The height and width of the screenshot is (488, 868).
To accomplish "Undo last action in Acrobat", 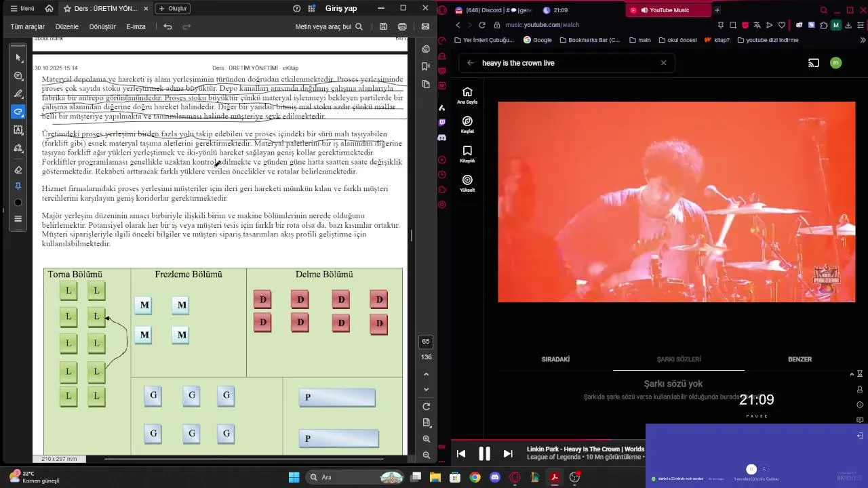I will coord(167,26).
